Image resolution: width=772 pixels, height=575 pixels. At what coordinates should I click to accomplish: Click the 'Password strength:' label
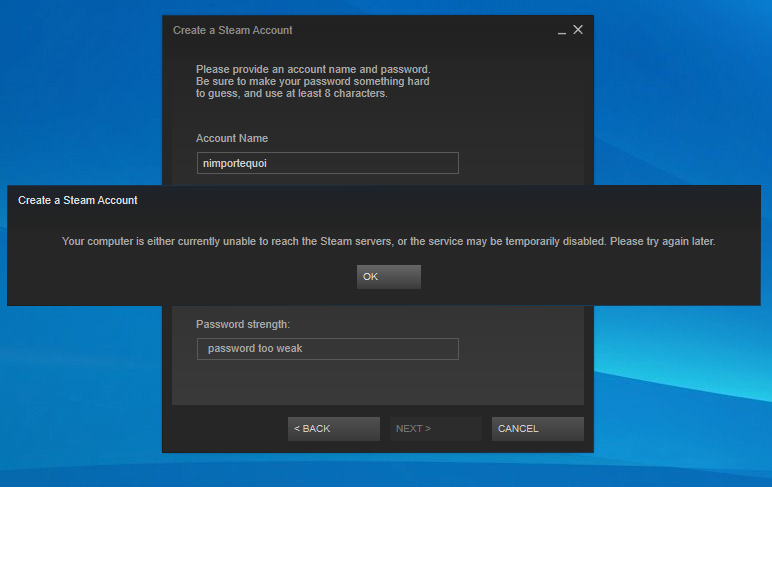click(x=243, y=324)
